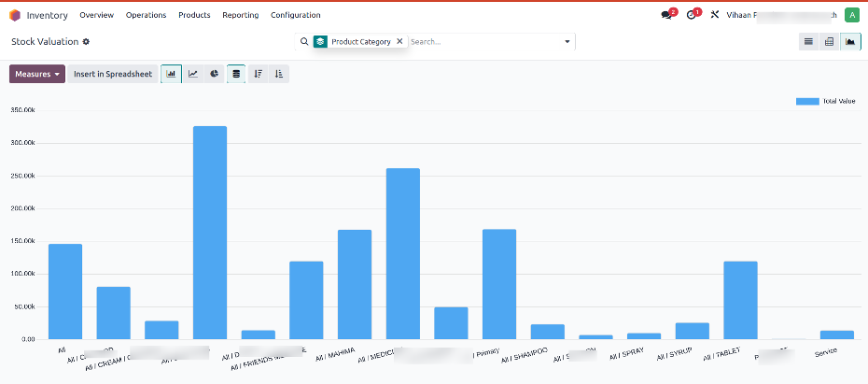The height and width of the screenshot is (384, 868).
Task: Click the All / SPRAY bar
Action: tap(644, 336)
